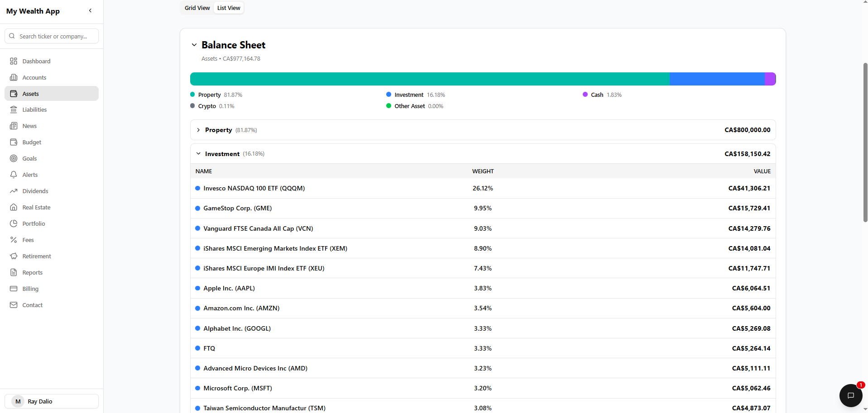The height and width of the screenshot is (413, 868).
Task: Select iShares MSCI Europe IMI Index ETF (XEU)
Action: (483, 268)
